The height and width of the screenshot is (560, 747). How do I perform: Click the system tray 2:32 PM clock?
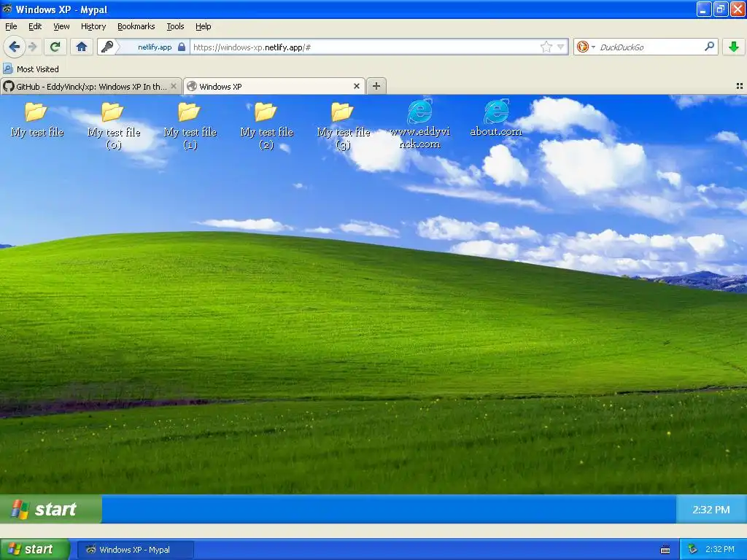click(x=720, y=549)
